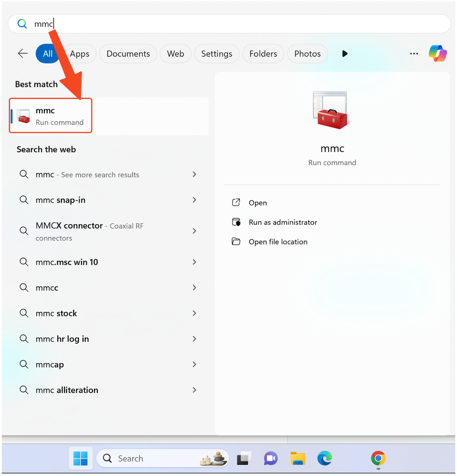Select the mmcap web suggestion text
The width and height of the screenshot is (457, 476).
pyautogui.click(x=50, y=365)
